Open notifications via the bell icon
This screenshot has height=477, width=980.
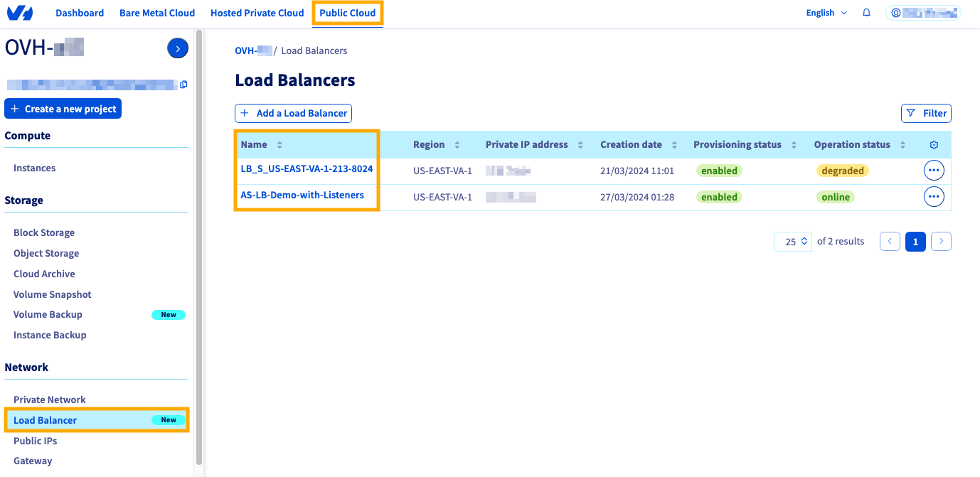point(866,12)
